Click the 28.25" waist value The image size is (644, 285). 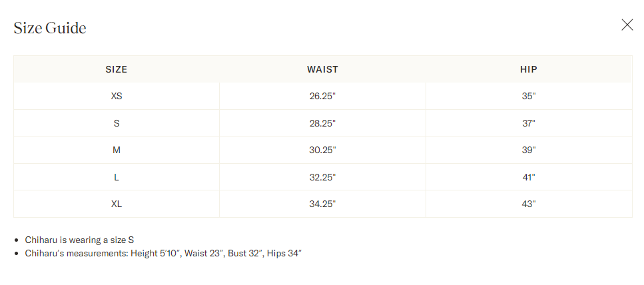(322, 123)
